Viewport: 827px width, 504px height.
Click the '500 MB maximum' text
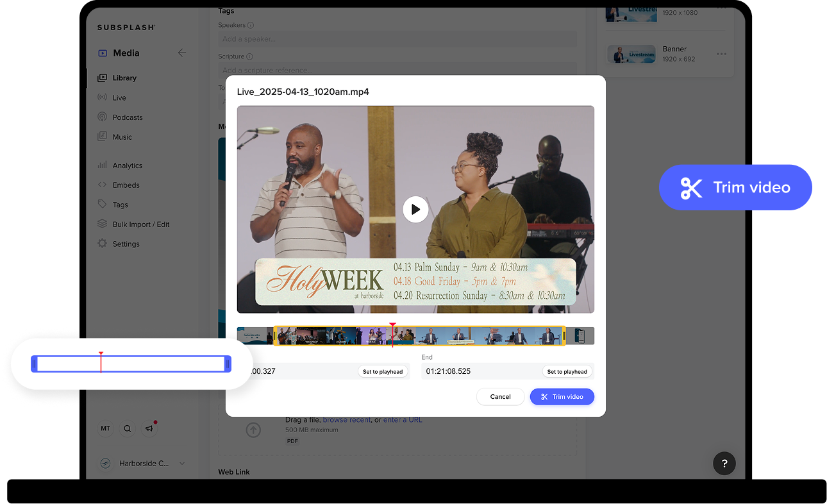point(312,430)
